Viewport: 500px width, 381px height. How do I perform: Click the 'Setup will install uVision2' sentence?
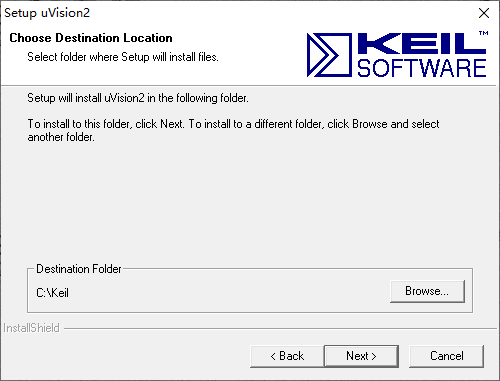138,98
